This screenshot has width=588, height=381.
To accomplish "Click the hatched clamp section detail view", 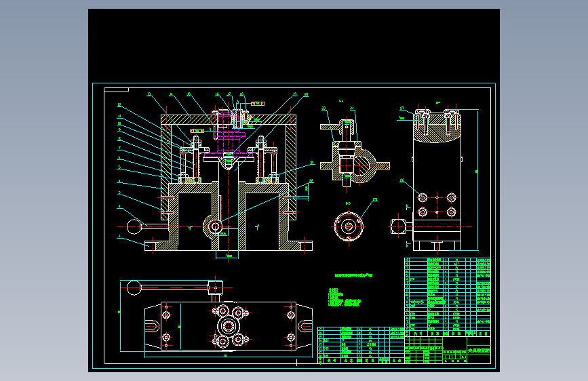I will coord(355,153).
